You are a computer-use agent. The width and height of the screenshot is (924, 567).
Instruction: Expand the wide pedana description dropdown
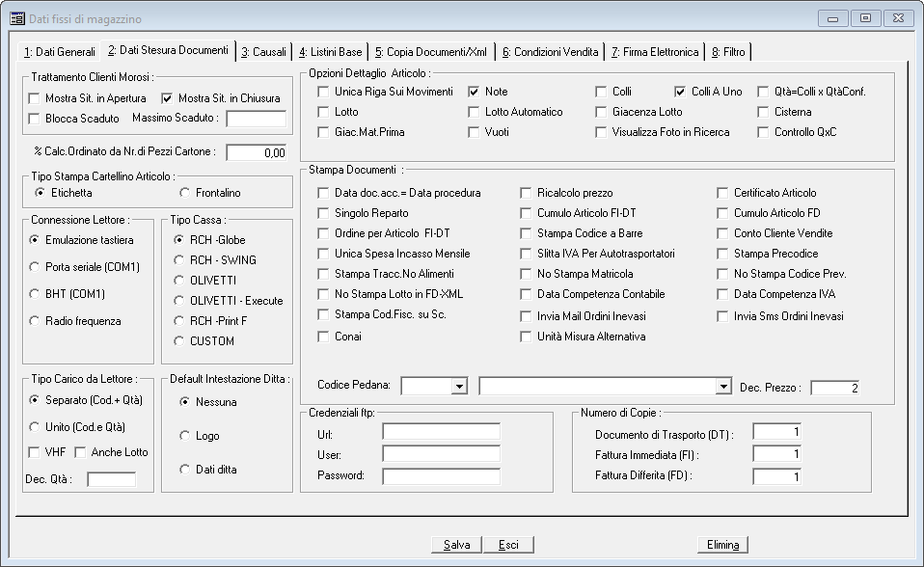point(723,387)
